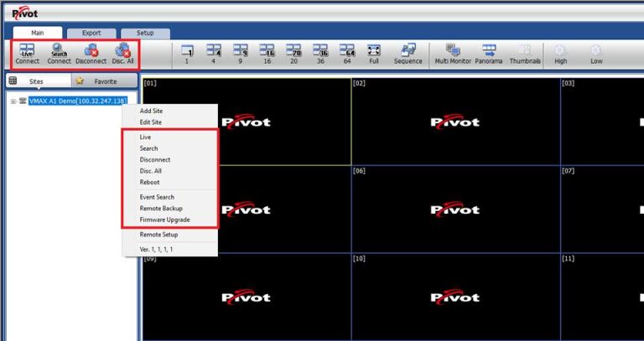Image resolution: width=644 pixels, height=341 pixels.
Task: Open the Multi Monitor option
Action: tap(452, 54)
